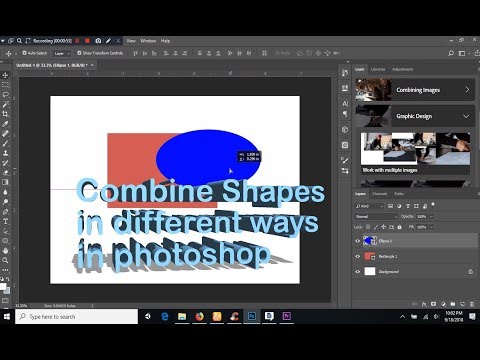Expand the Combining Images chevron

[467, 90]
